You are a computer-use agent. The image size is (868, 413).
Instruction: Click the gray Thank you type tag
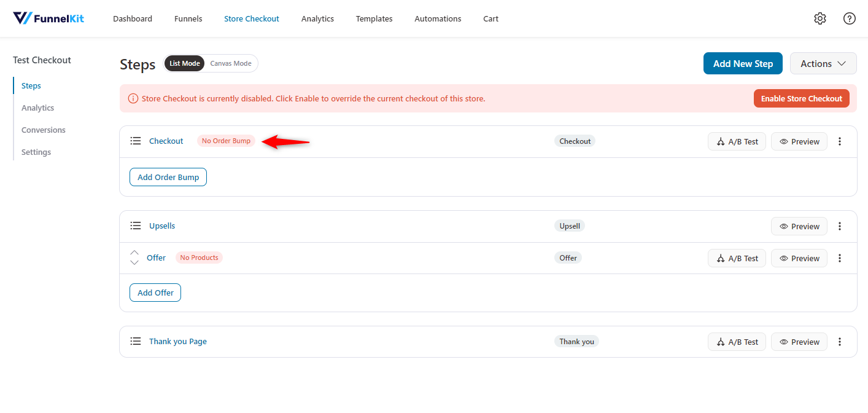pyautogui.click(x=576, y=341)
